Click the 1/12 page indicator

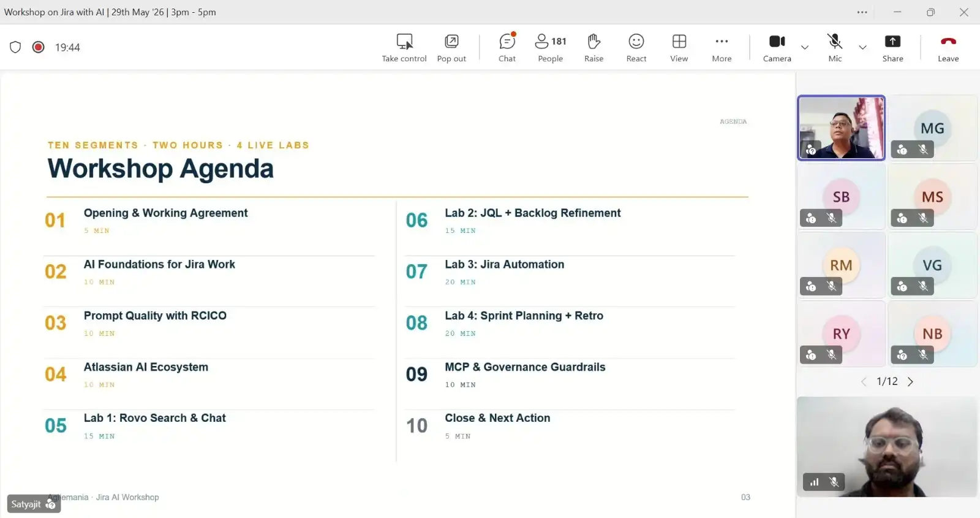click(887, 381)
